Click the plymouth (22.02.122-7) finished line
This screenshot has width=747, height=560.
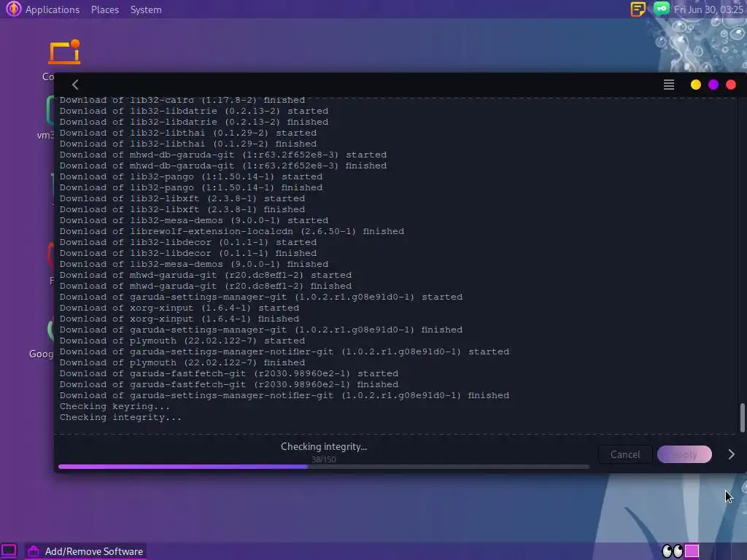(182, 362)
